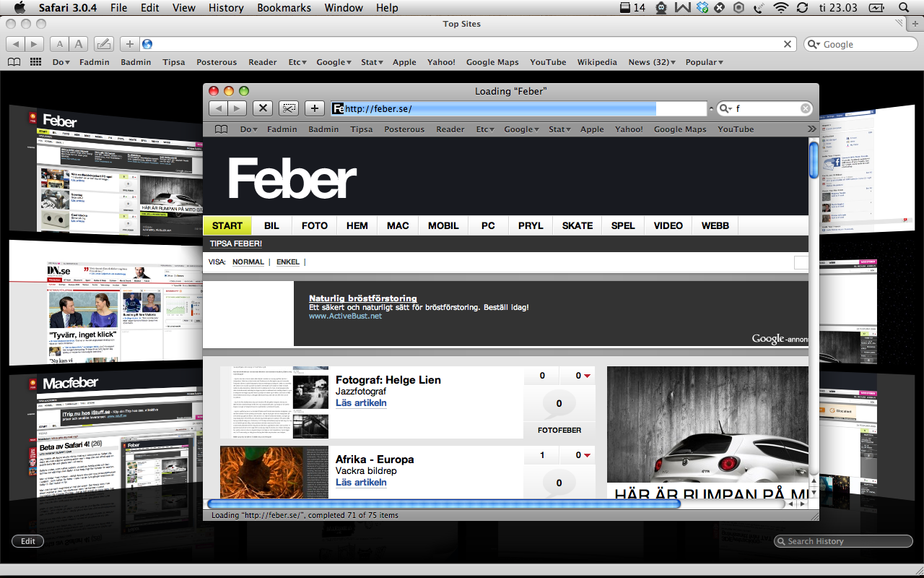This screenshot has width=924, height=578.
Task: Click the horizontal scrollbar at the window bottom
Action: [x=448, y=504]
